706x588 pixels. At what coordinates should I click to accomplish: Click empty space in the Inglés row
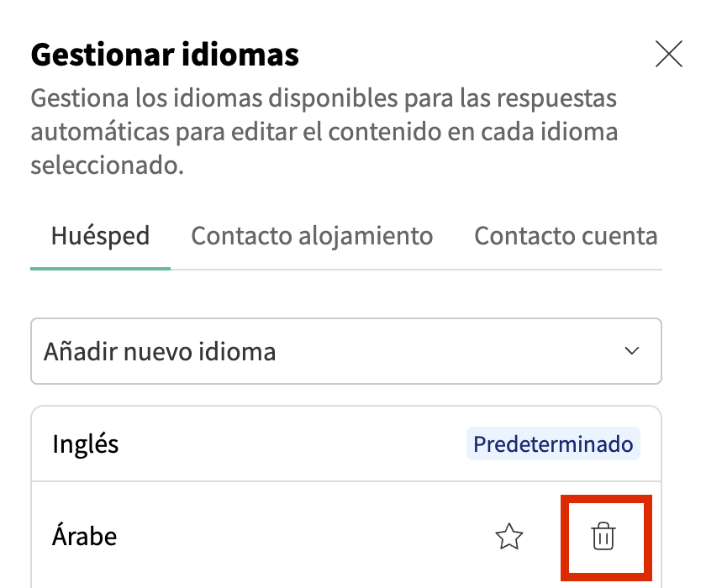pyautogui.click(x=294, y=444)
